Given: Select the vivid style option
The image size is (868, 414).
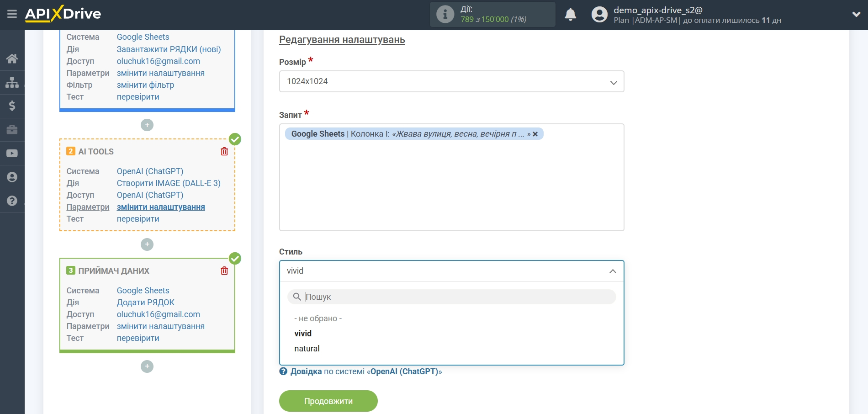Looking at the screenshot, I should pos(303,334).
